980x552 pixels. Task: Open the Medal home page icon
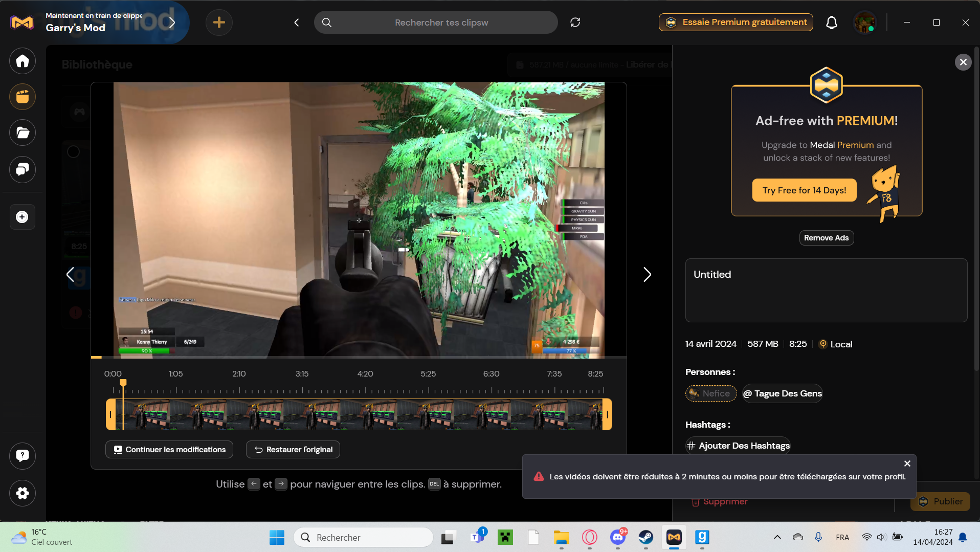23,61
